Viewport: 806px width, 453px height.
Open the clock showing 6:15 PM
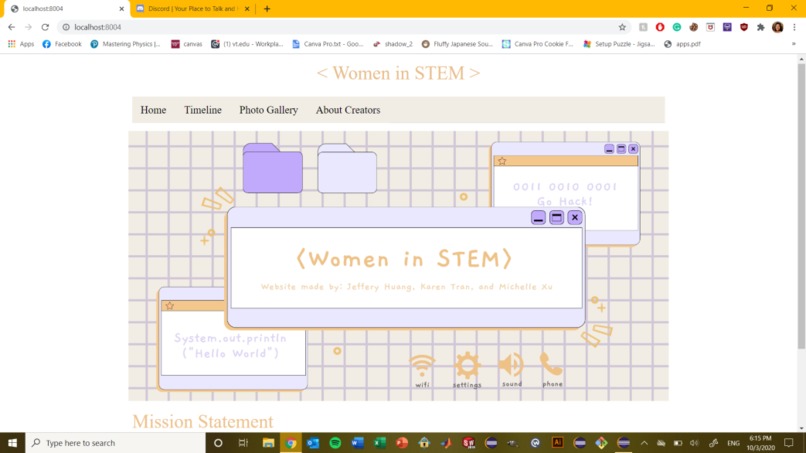click(x=761, y=443)
